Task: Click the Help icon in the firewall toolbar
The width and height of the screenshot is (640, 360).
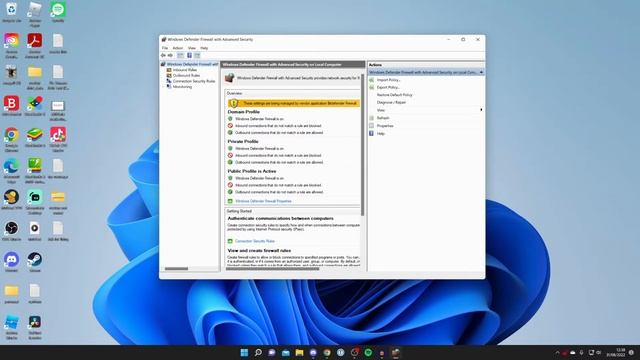Action: pos(189,55)
